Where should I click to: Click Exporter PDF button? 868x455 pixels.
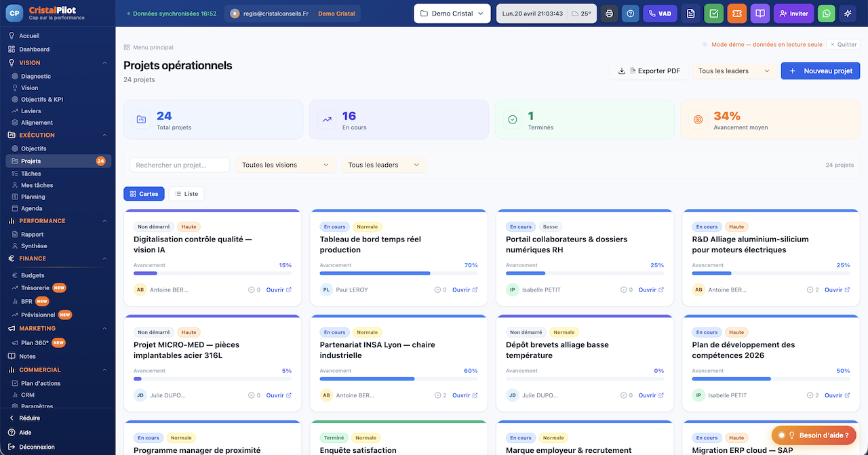[650, 71]
